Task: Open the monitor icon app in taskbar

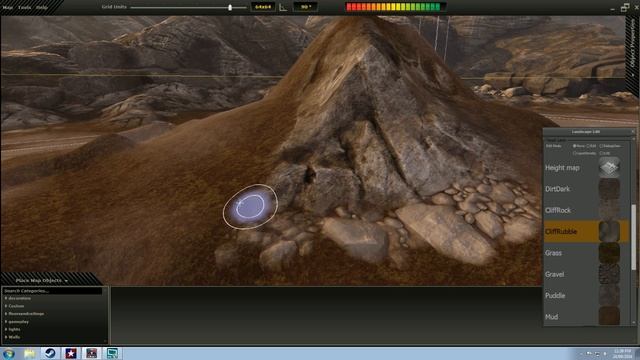Action: pyautogui.click(x=112, y=353)
